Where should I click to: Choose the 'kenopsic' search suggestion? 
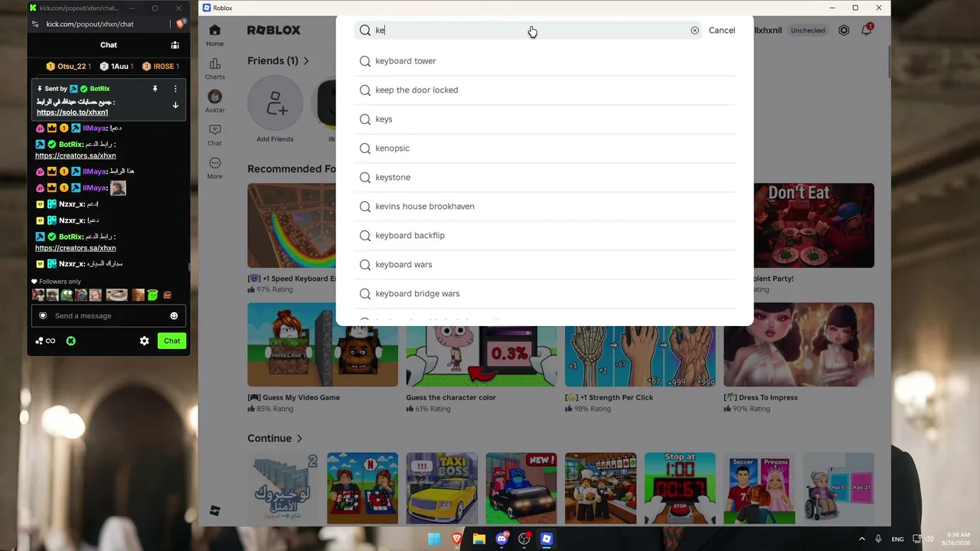544,148
